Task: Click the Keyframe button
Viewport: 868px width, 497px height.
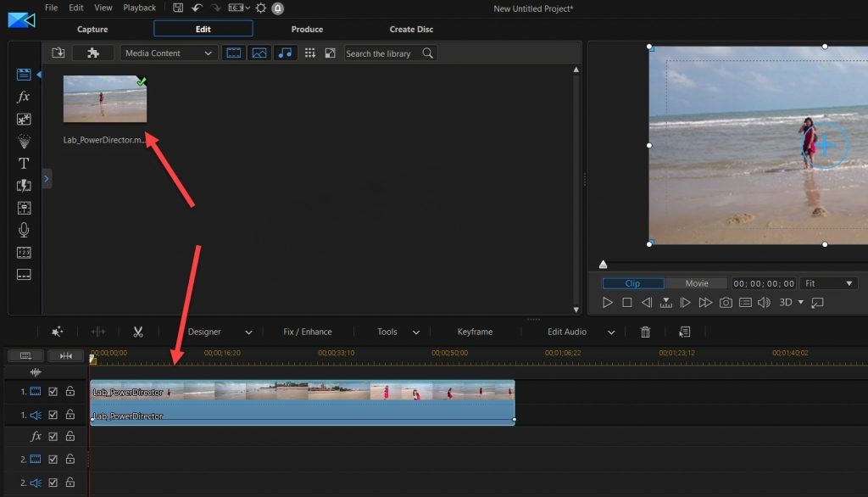Action: tap(474, 331)
